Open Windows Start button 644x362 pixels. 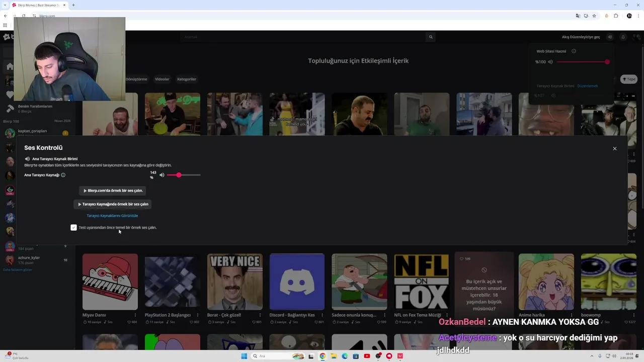pos(244,356)
